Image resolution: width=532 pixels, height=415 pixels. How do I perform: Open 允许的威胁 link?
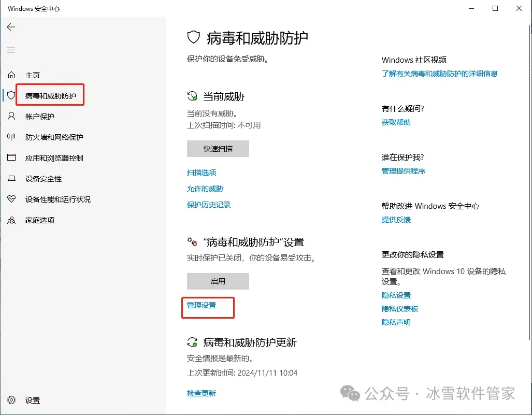205,189
